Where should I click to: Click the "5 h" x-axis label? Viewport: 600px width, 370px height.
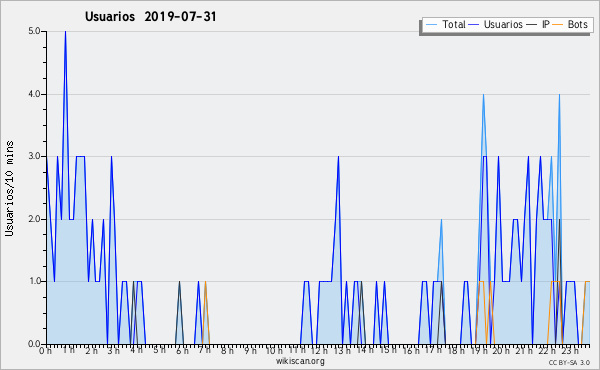pyautogui.click(x=160, y=350)
